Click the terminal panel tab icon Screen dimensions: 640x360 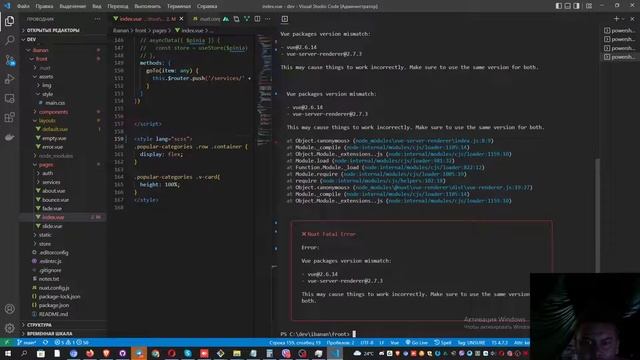tap(285, 19)
